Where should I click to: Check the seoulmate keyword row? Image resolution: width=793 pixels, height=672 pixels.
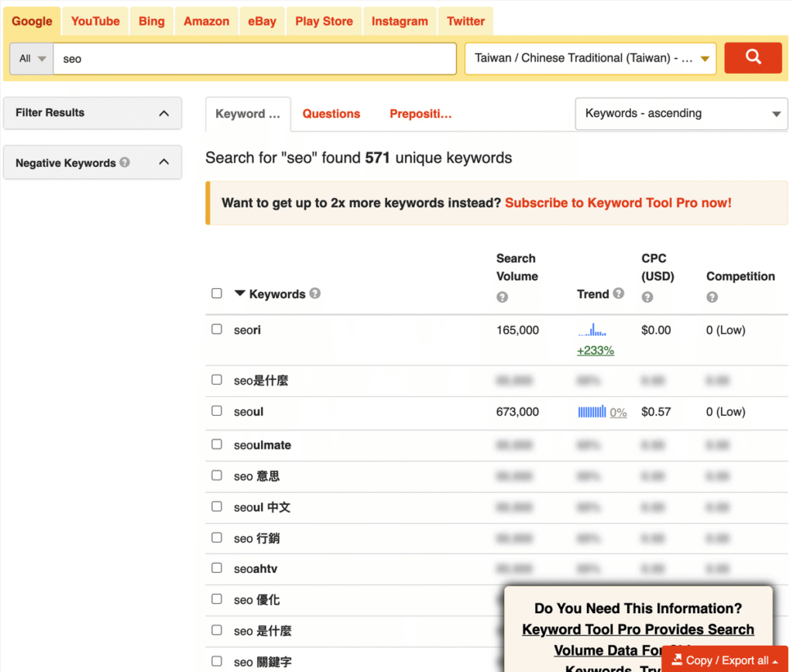coord(217,444)
